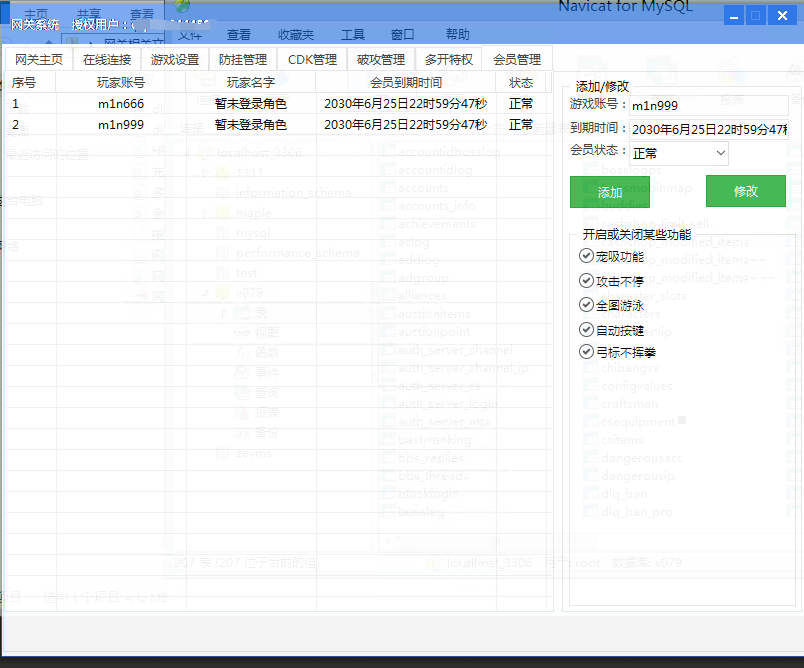Select the m1n999 account cell in table
Viewport: 804px width, 668px height.
coord(121,125)
